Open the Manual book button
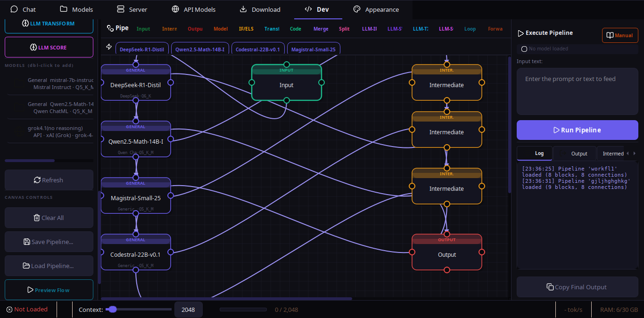 (x=620, y=35)
